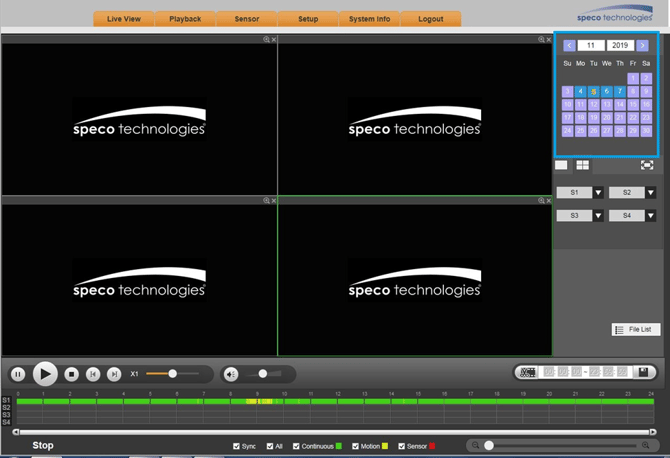This screenshot has height=458, width=670.
Task: Toggle the All checkbox
Action: pyautogui.click(x=270, y=446)
